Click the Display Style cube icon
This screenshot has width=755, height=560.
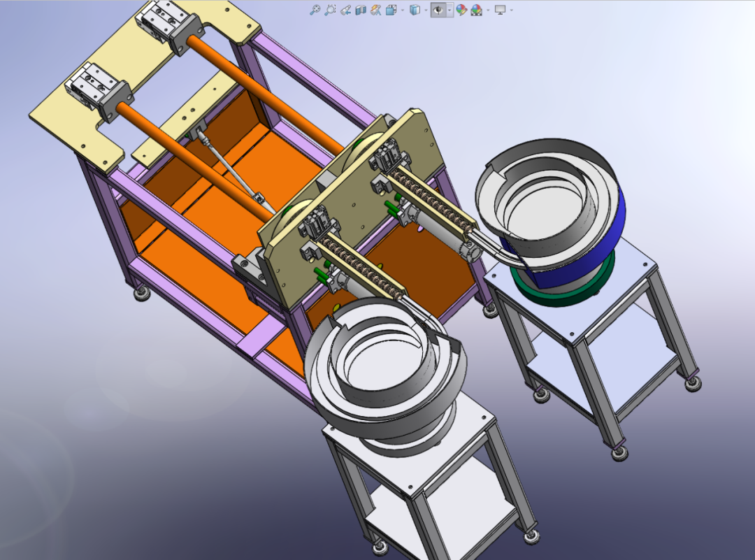pos(415,10)
